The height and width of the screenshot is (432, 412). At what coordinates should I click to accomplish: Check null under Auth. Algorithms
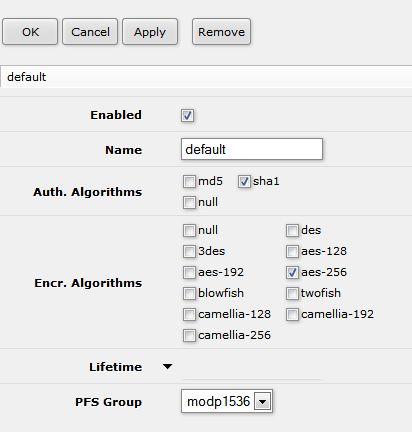click(189, 202)
